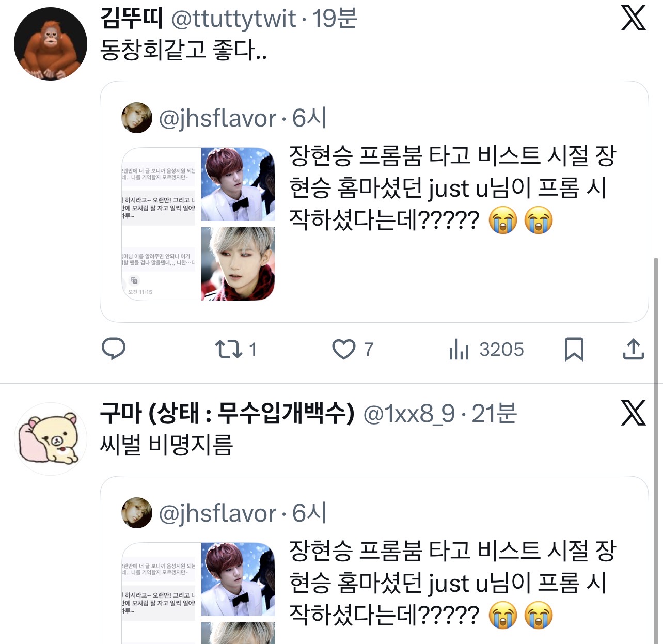Open 김뚜띠's orangutan profile picture

coord(51,44)
